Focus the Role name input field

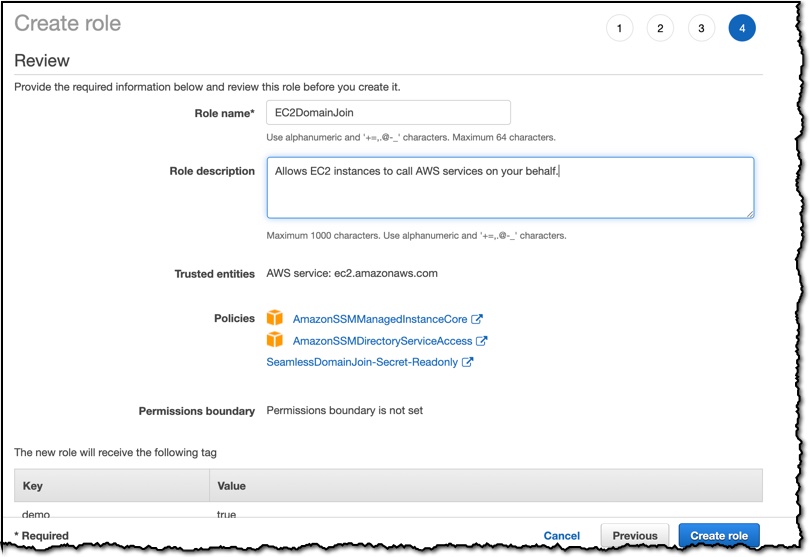tap(388, 113)
